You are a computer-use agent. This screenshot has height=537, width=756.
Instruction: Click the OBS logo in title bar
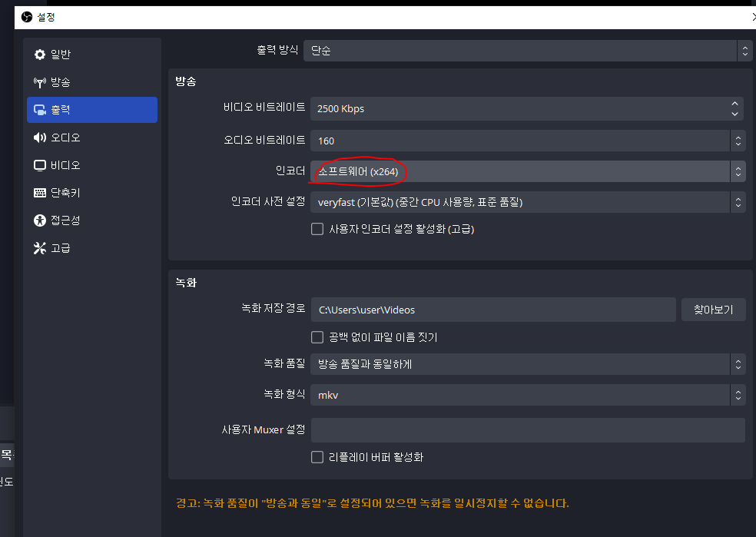(x=27, y=18)
